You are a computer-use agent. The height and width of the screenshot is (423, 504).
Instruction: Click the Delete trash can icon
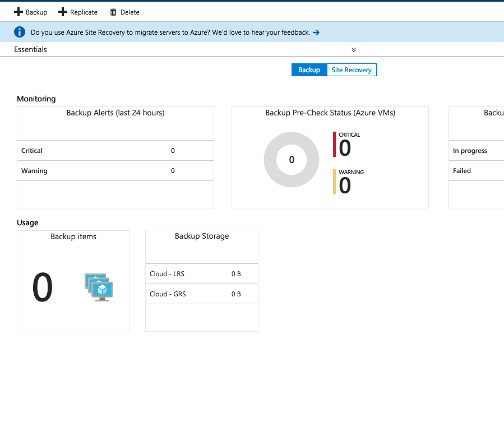(113, 12)
